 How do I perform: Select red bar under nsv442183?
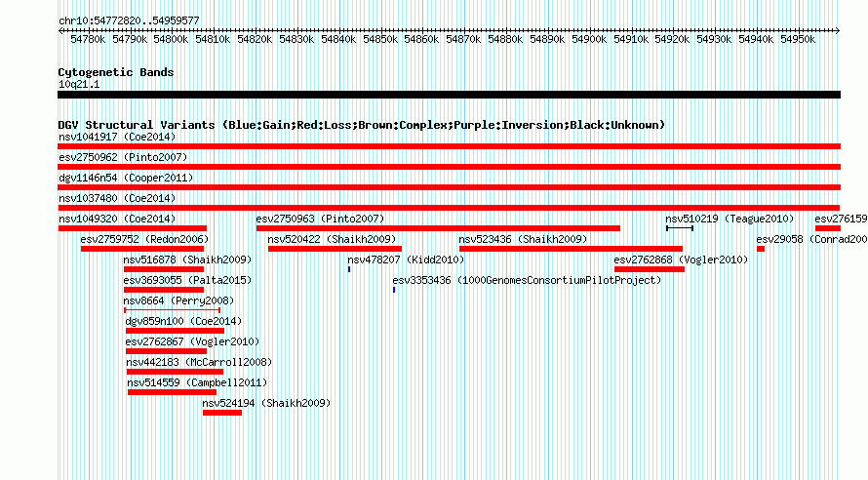tap(175, 372)
